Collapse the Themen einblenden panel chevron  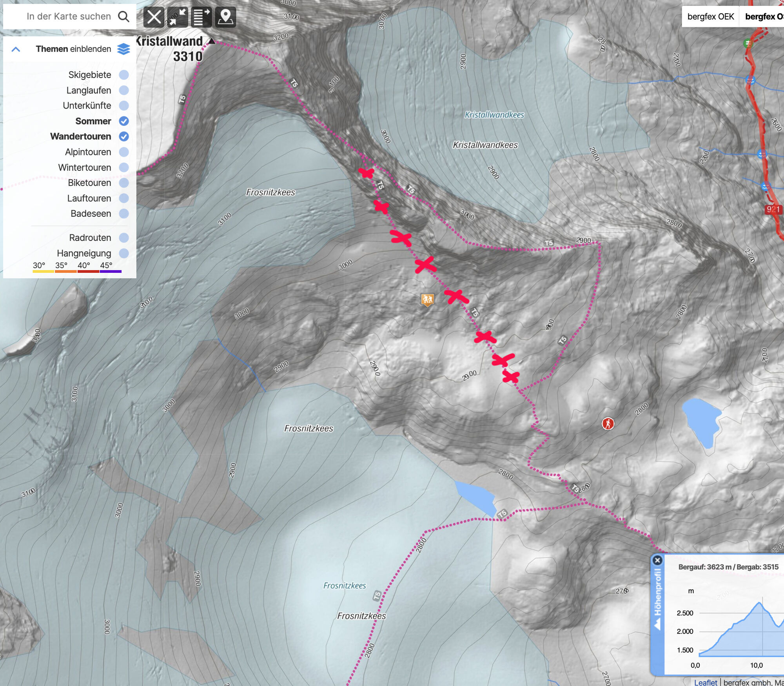(16, 49)
